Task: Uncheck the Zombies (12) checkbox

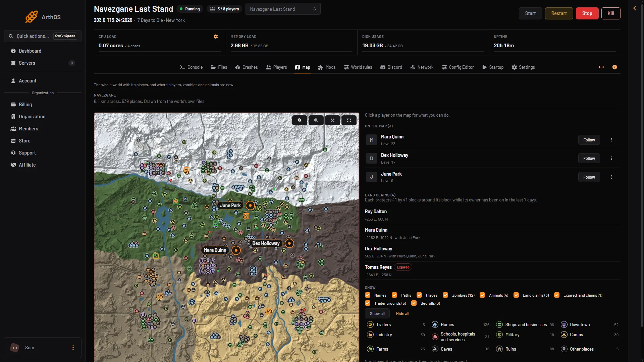Action: (445, 295)
